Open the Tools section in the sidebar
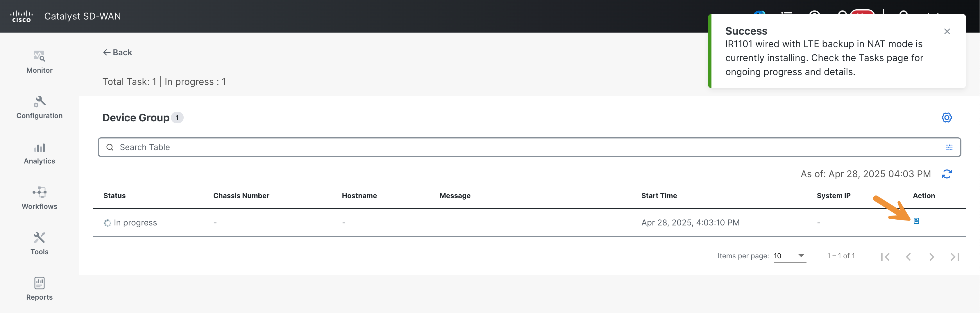Image resolution: width=980 pixels, height=313 pixels. pos(39,244)
